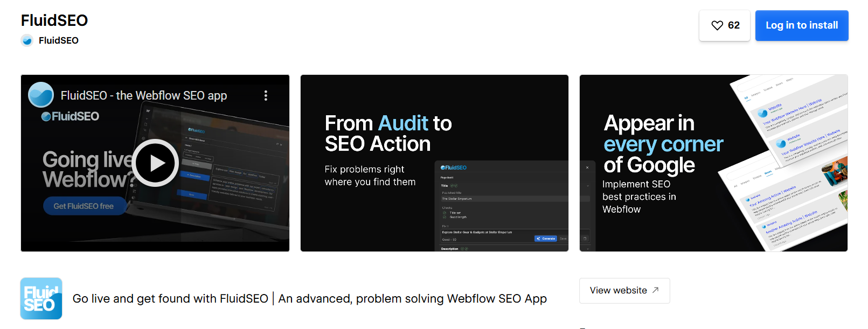The width and height of the screenshot is (868, 329).
Task: Click the FluidSEO page heading
Action: click(x=54, y=20)
